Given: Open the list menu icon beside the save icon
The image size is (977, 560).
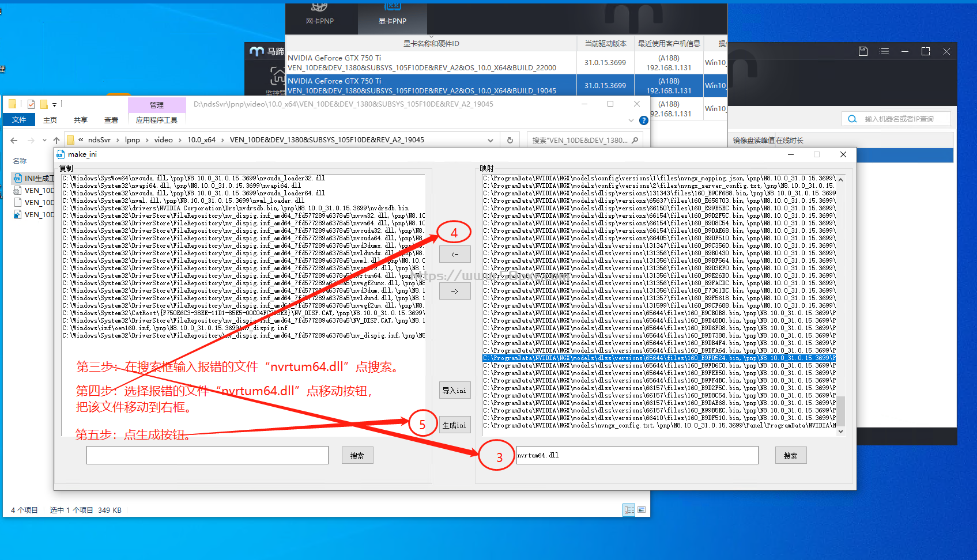Looking at the screenshot, I should tap(884, 51).
